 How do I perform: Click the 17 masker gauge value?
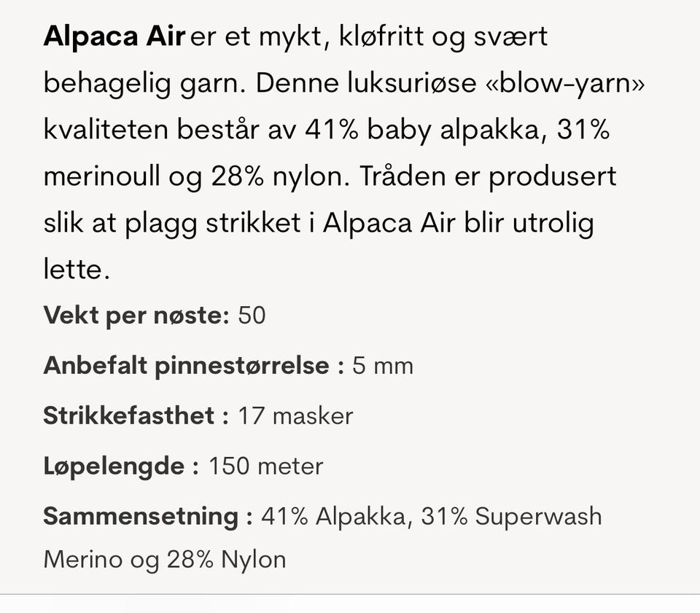[295, 416]
